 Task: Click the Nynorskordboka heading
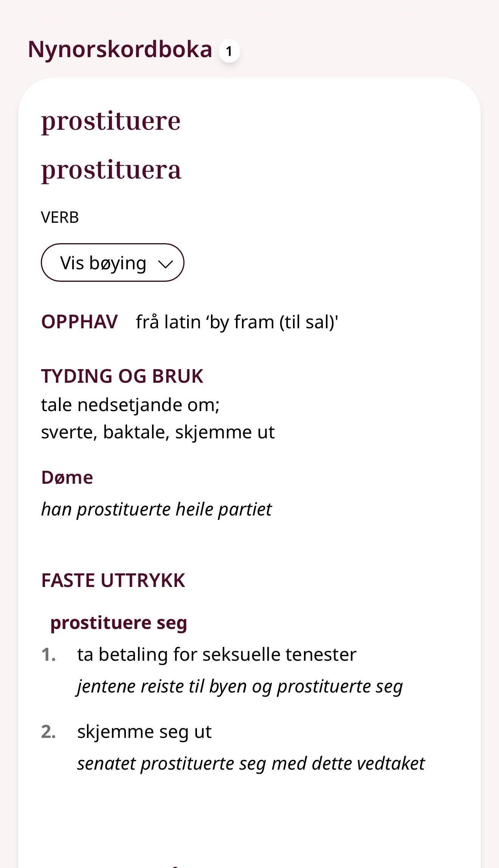click(120, 50)
